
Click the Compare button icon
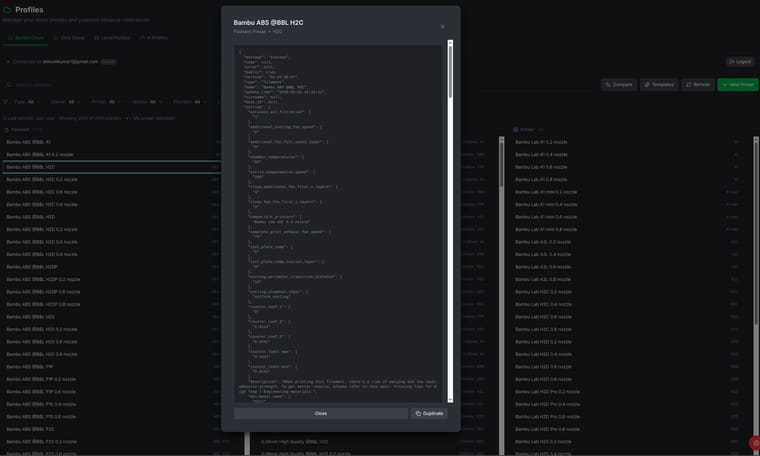[608, 85]
